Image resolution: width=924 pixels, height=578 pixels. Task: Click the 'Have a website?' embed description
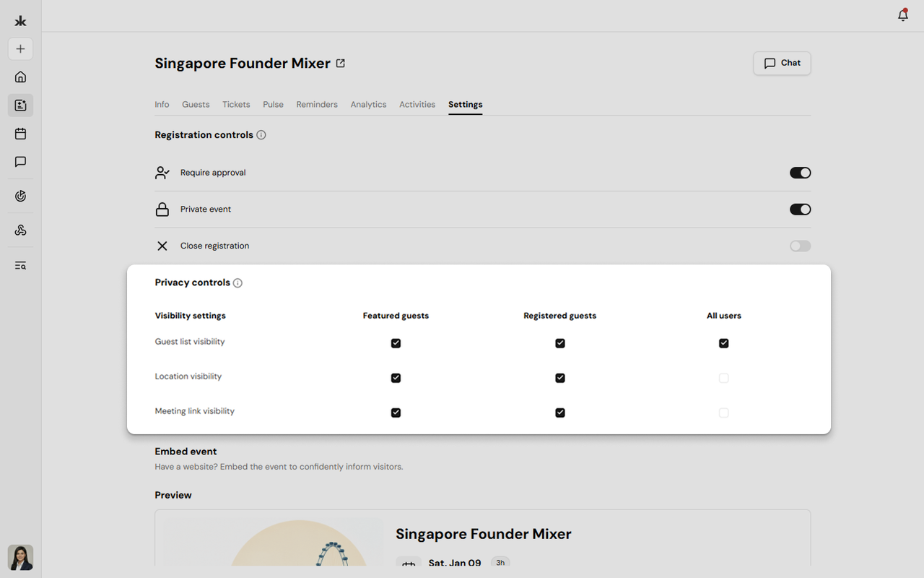click(279, 467)
